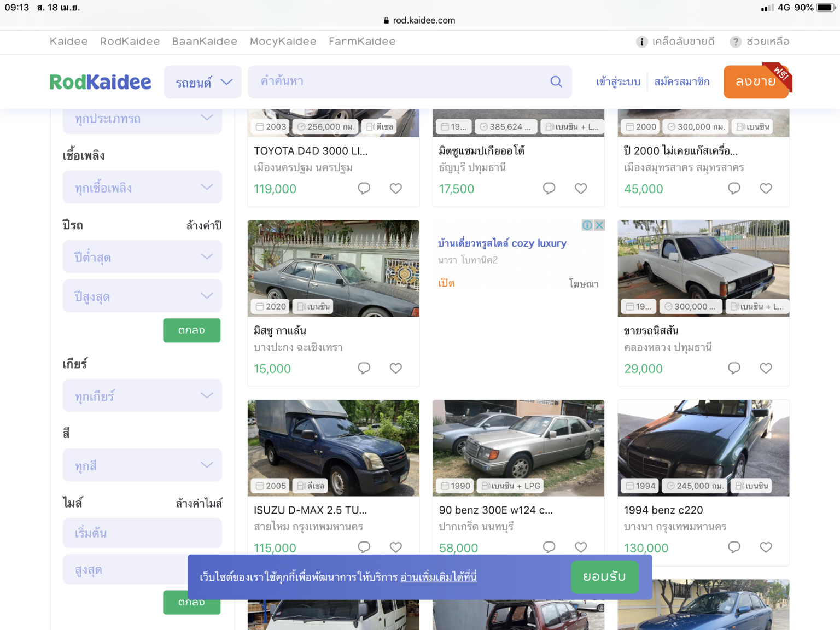The width and height of the screenshot is (840, 630).
Task: Open the ปีต่ำสุด minimum year dropdown
Action: pyautogui.click(x=142, y=256)
